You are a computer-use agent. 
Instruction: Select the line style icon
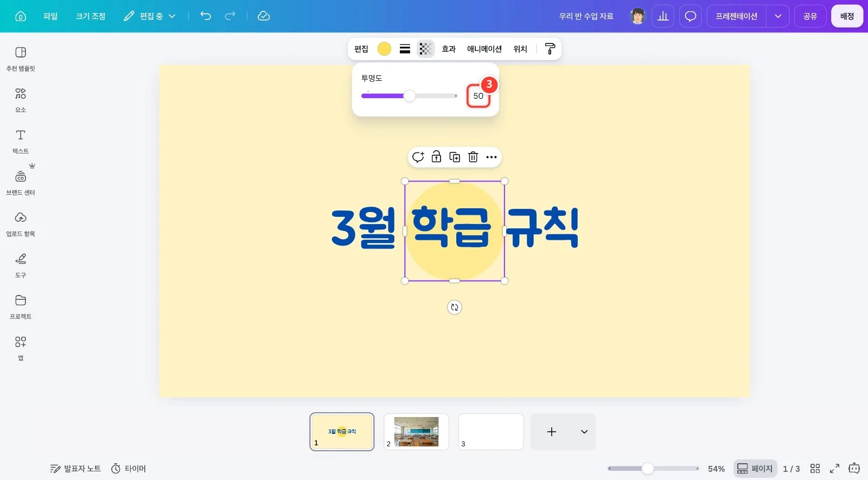click(x=405, y=49)
